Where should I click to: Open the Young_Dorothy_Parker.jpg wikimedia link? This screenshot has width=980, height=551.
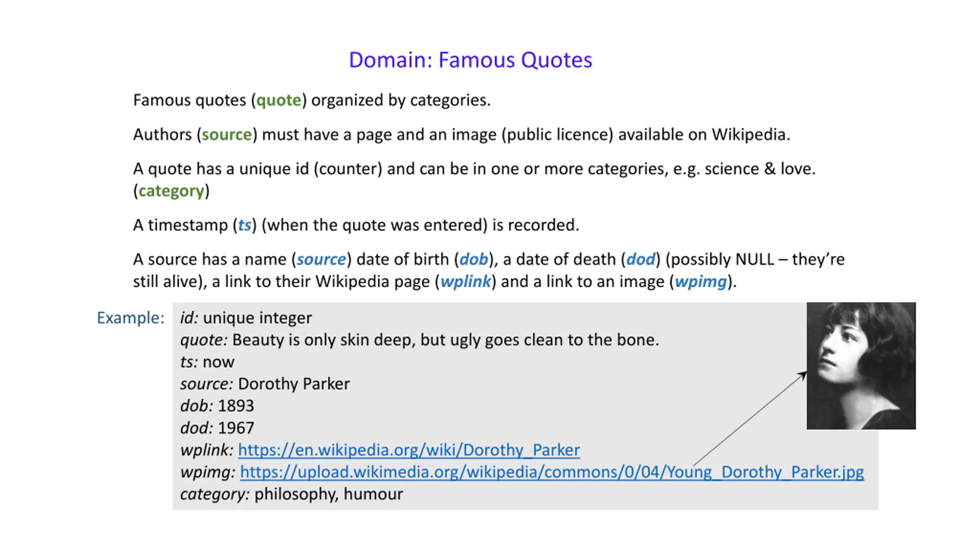point(551,472)
